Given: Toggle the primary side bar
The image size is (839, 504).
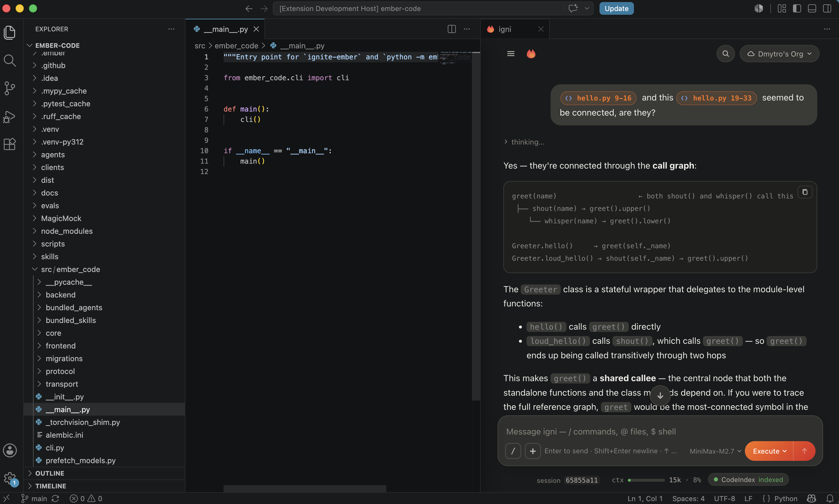Looking at the screenshot, I should tap(797, 8).
